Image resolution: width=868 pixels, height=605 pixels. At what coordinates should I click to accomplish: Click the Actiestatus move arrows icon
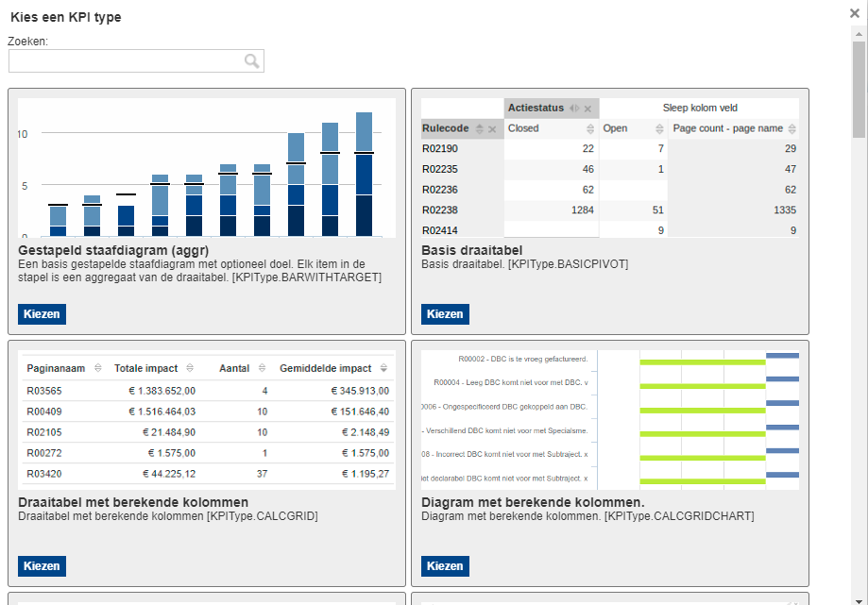(574, 109)
